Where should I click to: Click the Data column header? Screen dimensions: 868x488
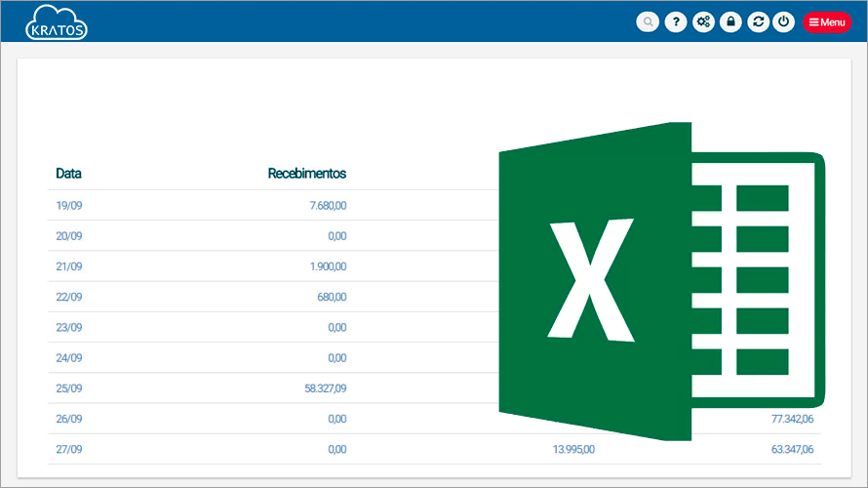(x=68, y=174)
